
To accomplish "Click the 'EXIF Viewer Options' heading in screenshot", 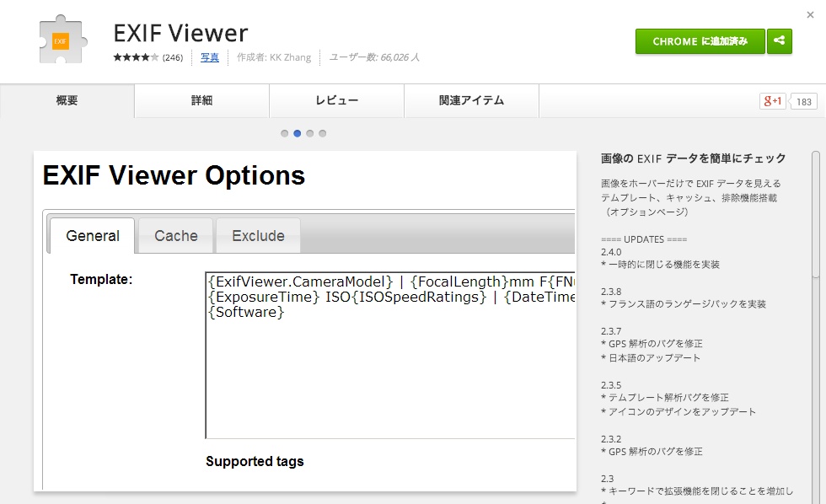I will pos(174,175).
